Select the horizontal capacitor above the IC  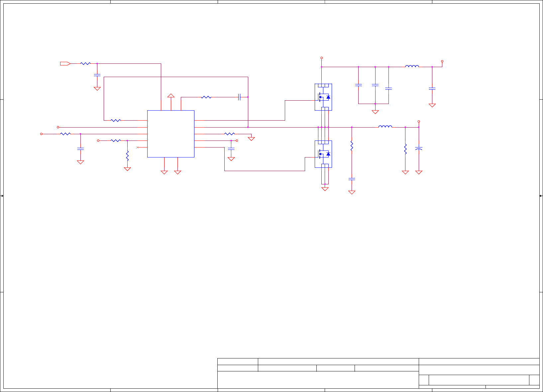click(239, 97)
